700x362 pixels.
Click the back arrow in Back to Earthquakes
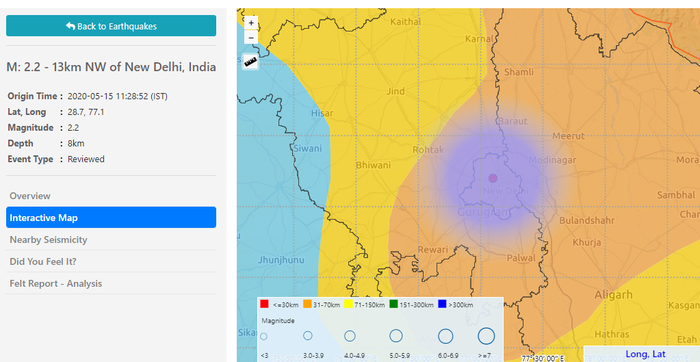click(71, 26)
